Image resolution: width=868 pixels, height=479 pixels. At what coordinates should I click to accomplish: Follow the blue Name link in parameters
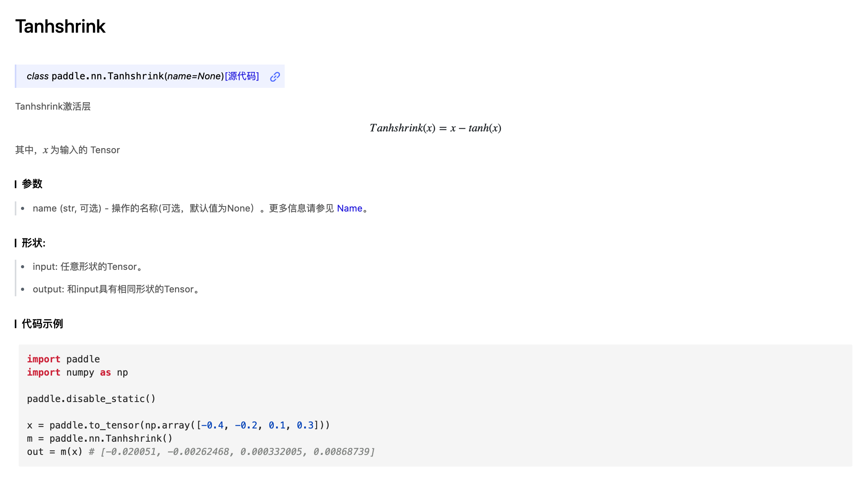tap(349, 208)
